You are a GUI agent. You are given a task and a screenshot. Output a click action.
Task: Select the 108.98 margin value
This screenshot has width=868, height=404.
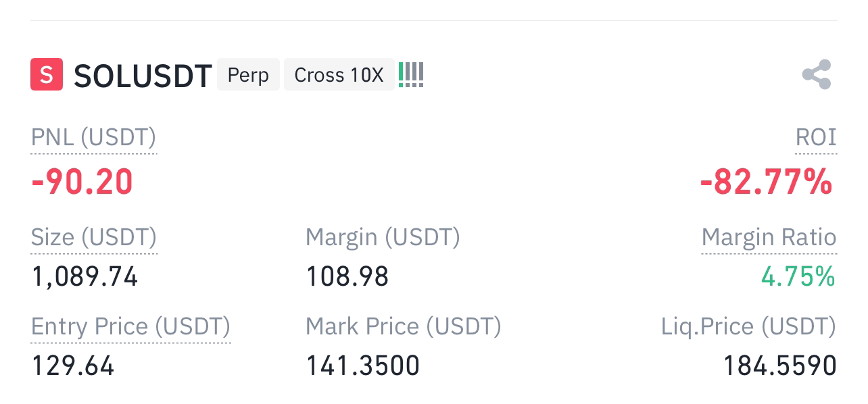[x=347, y=277]
